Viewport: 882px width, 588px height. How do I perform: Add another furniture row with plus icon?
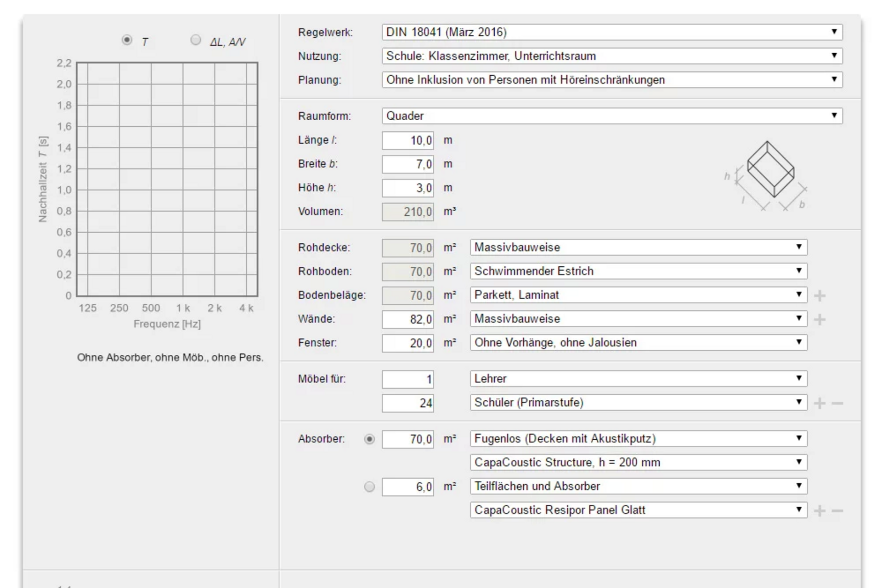[820, 403]
